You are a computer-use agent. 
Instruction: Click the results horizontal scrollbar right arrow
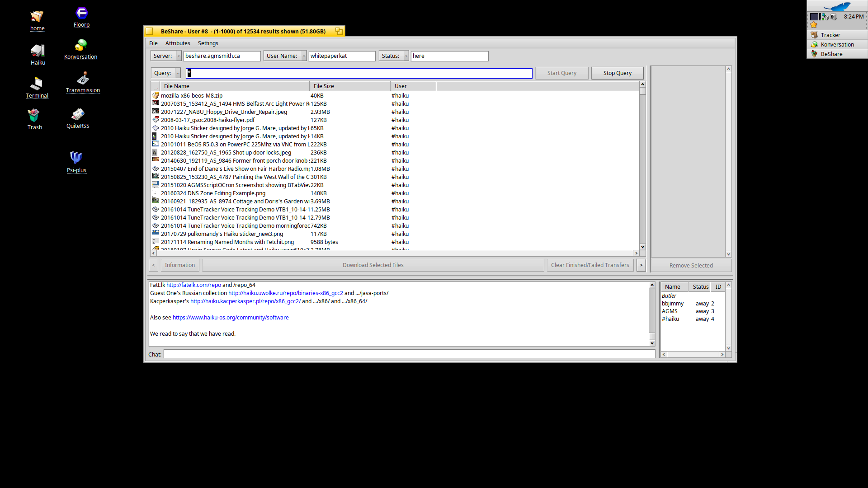coord(636,253)
